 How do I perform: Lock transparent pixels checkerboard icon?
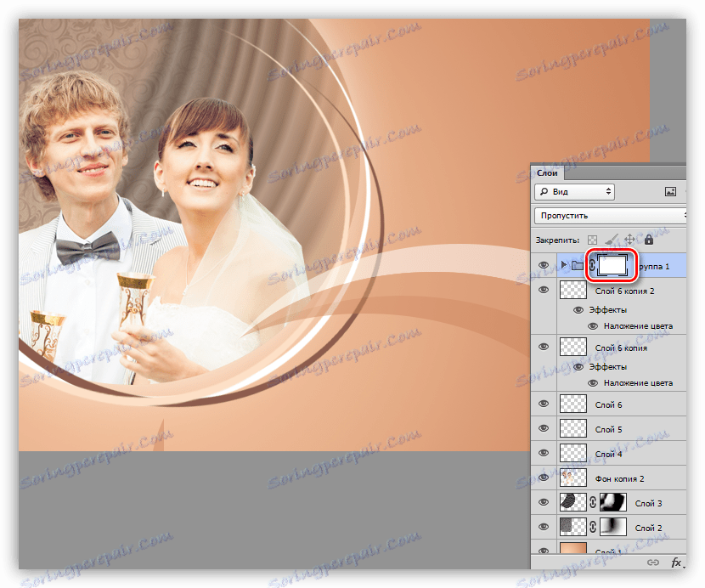coord(593,240)
